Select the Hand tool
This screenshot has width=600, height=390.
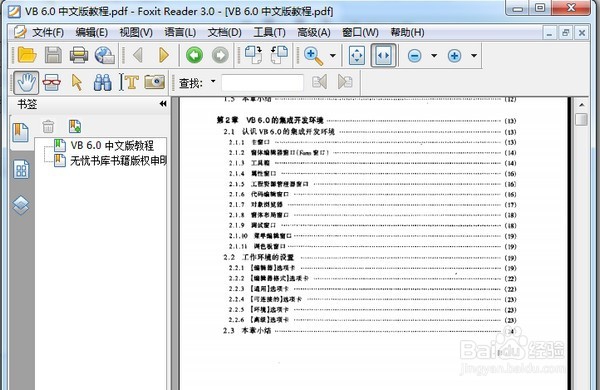pyautogui.click(x=26, y=82)
